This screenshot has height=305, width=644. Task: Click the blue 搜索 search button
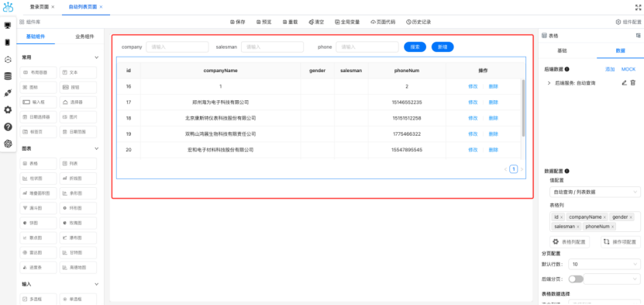click(x=415, y=47)
